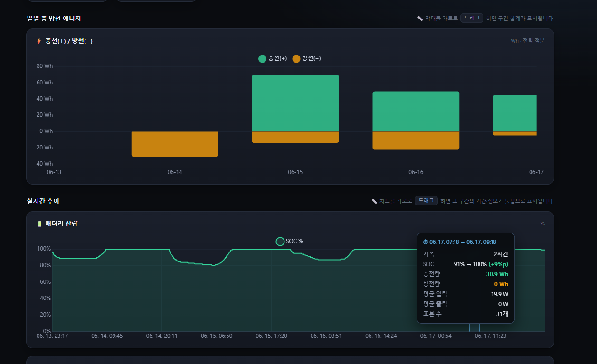Click the 06. 15. 17:20 time label

coord(271,336)
